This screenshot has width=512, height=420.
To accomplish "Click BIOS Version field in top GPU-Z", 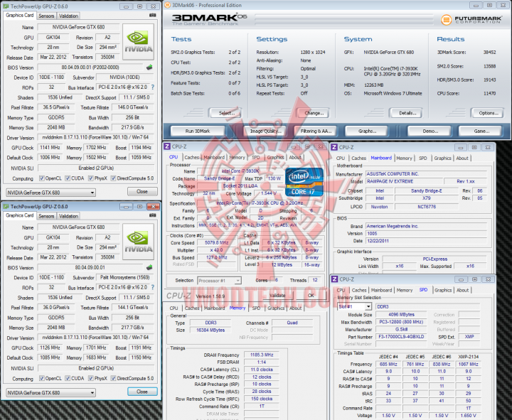I will coord(90,68).
